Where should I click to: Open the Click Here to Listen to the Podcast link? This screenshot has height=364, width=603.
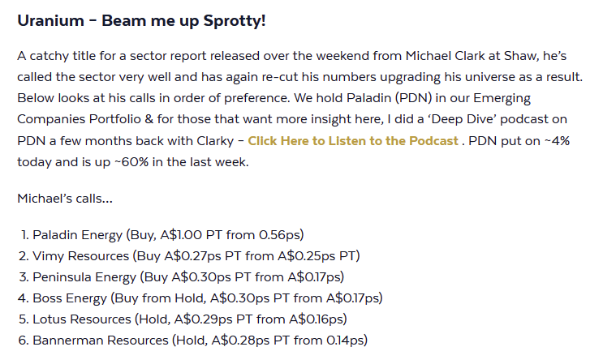[x=353, y=141]
